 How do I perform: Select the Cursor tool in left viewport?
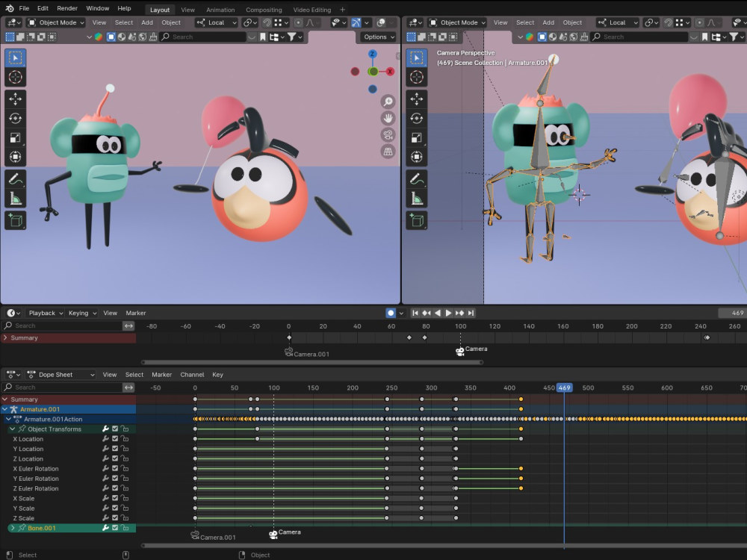pos(15,77)
